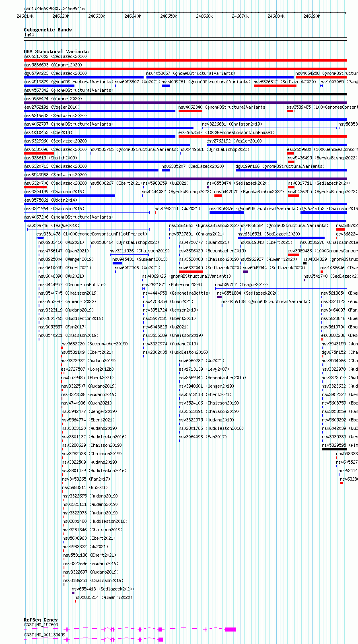Select nsv5883234 (Almarri2020) label
This screenshot has width=358, height=644.
tap(103, 597)
